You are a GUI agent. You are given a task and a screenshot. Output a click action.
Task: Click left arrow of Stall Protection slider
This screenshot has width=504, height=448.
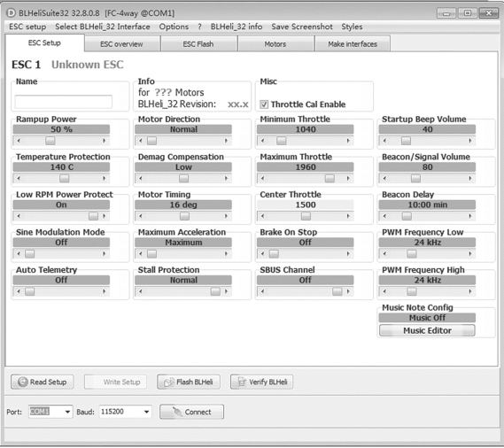pos(141,291)
